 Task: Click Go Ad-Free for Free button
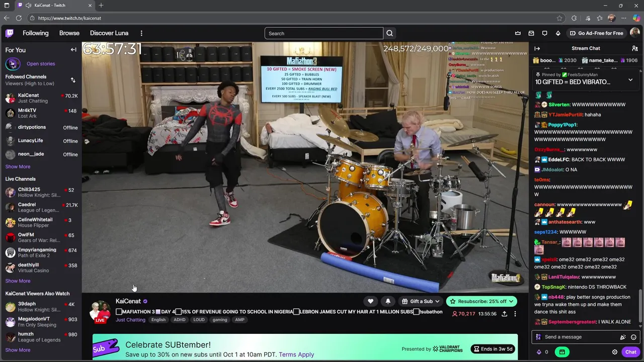[596, 33]
